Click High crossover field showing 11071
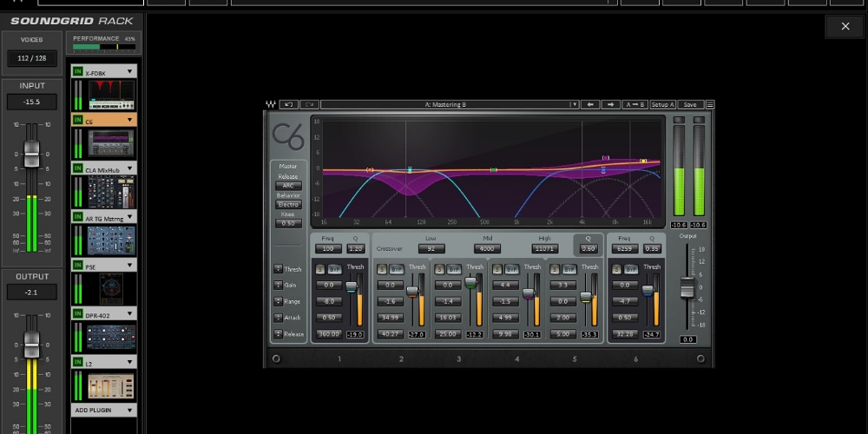868x434 pixels. pyautogui.click(x=545, y=249)
